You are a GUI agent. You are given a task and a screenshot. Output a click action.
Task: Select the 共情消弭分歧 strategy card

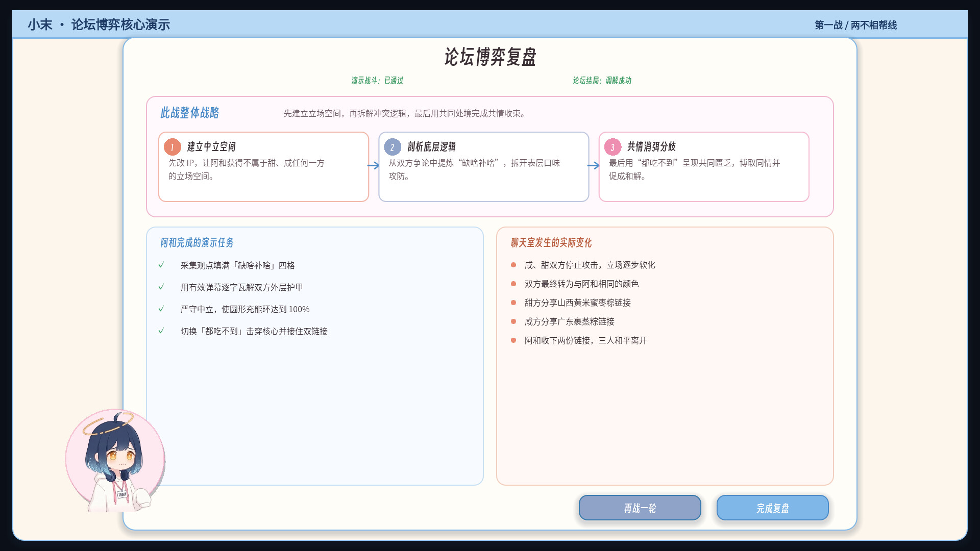(704, 167)
